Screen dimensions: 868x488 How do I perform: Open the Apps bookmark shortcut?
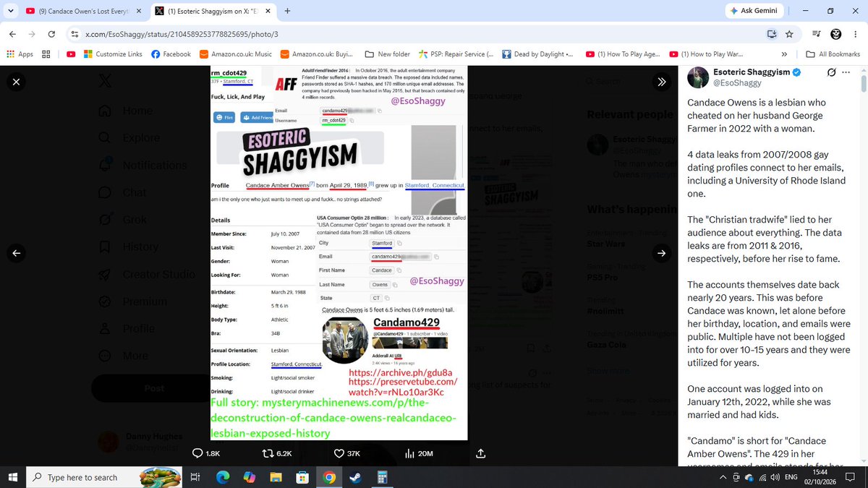point(20,54)
